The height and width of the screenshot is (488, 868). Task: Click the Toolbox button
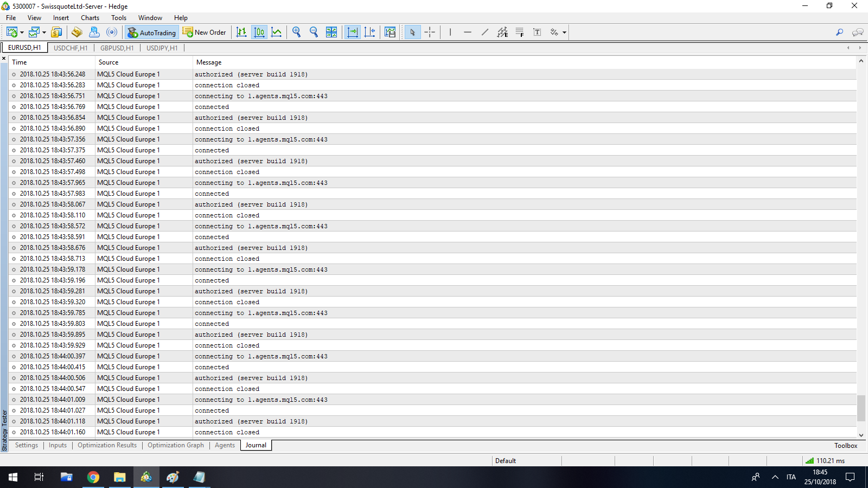846,446
